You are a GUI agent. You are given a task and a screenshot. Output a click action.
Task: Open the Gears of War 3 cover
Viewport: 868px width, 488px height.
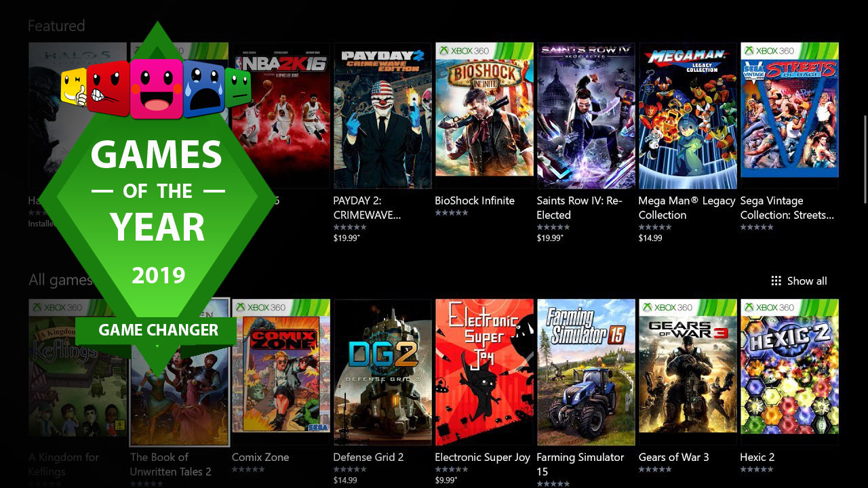[688, 372]
